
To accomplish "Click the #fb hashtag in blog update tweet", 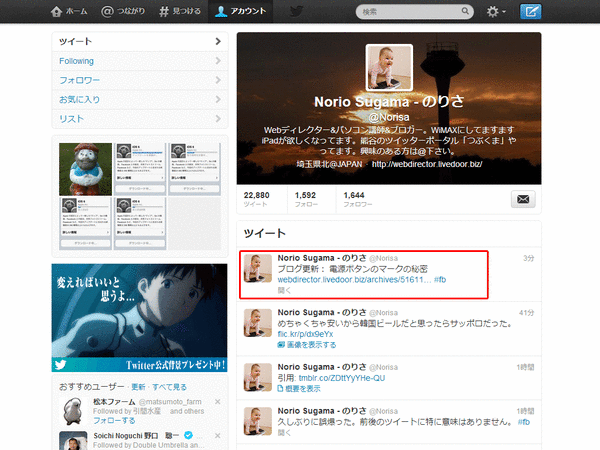I will [x=440, y=280].
